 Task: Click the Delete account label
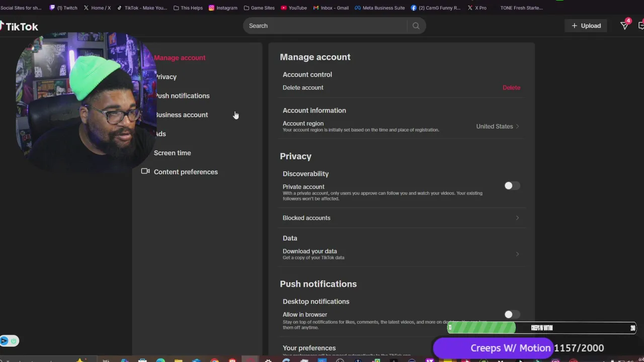[303, 87]
